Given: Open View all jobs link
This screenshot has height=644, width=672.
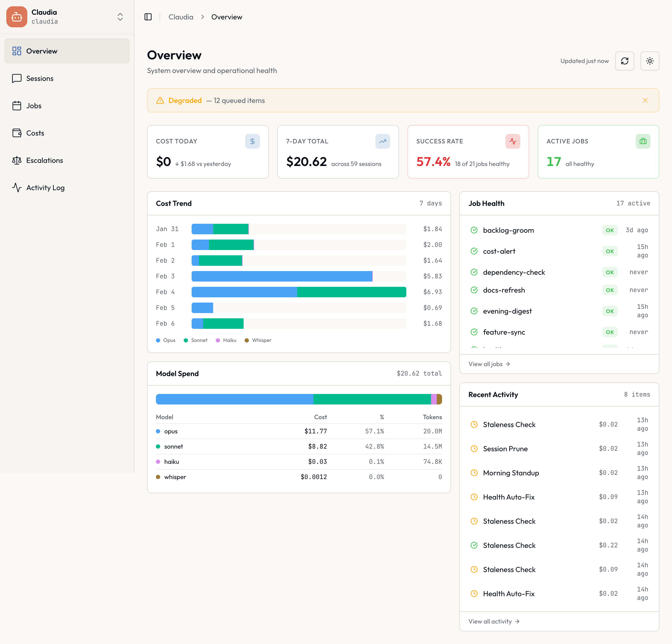Looking at the screenshot, I should [489, 364].
